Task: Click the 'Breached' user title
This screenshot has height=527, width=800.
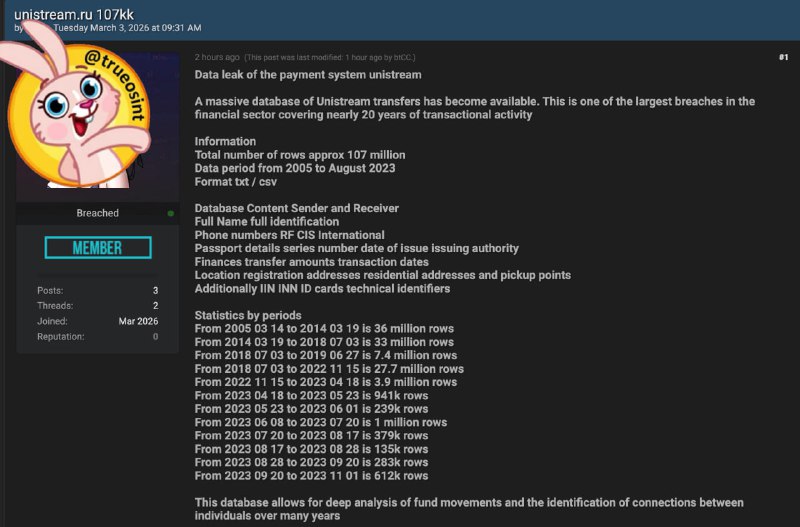Action: [x=97, y=213]
